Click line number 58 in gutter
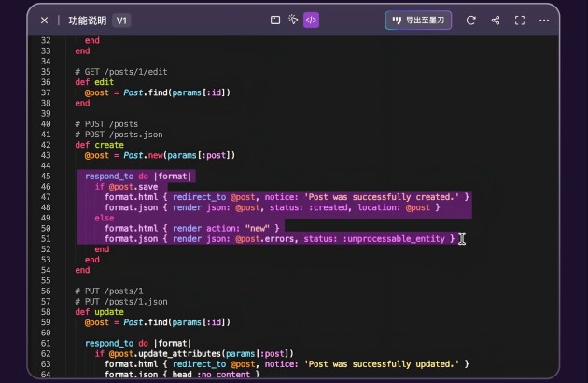The image size is (588, 383). click(x=46, y=312)
